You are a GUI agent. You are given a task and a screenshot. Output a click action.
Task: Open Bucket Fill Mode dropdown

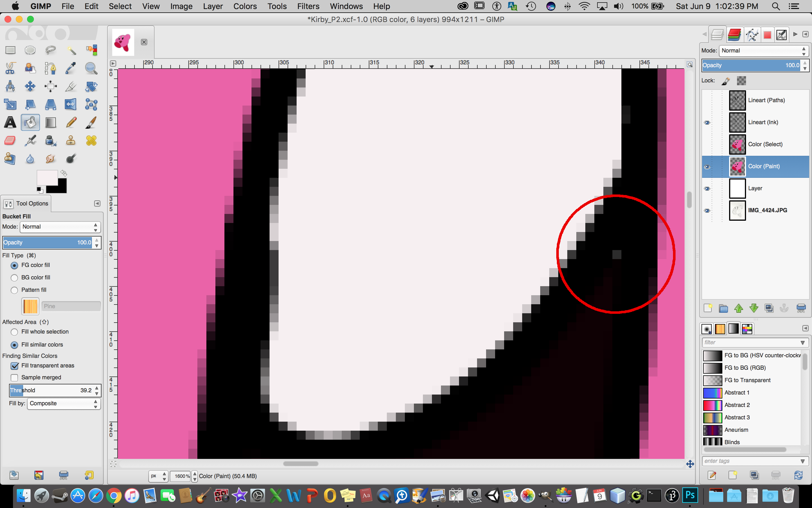point(60,227)
